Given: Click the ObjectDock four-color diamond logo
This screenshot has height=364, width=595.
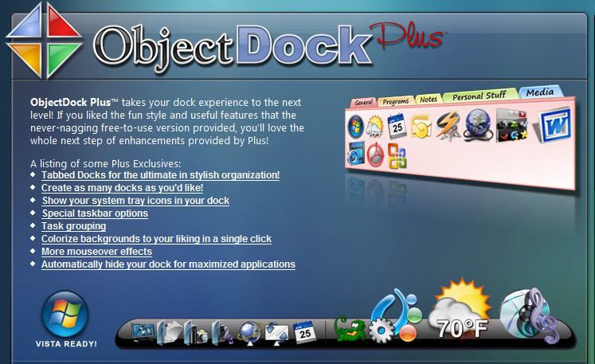Looking at the screenshot, I should [x=44, y=41].
